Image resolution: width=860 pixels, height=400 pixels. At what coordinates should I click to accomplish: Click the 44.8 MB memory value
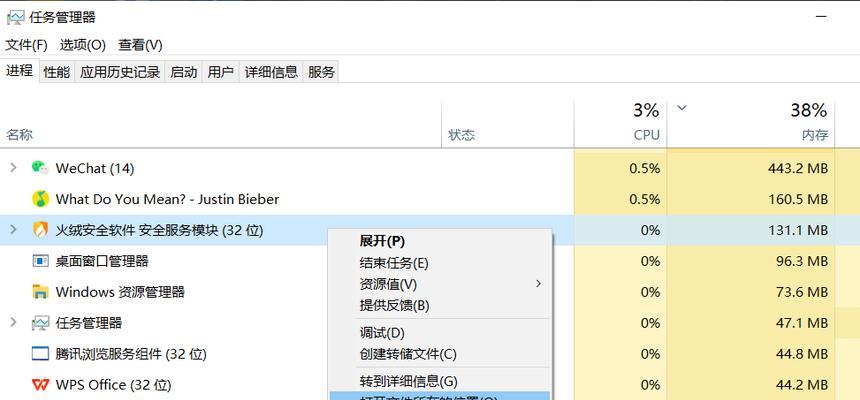pyautogui.click(x=801, y=354)
